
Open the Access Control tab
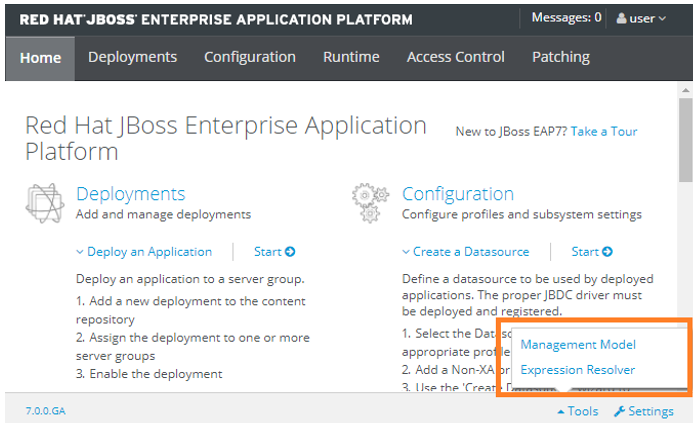(x=456, y=57)
